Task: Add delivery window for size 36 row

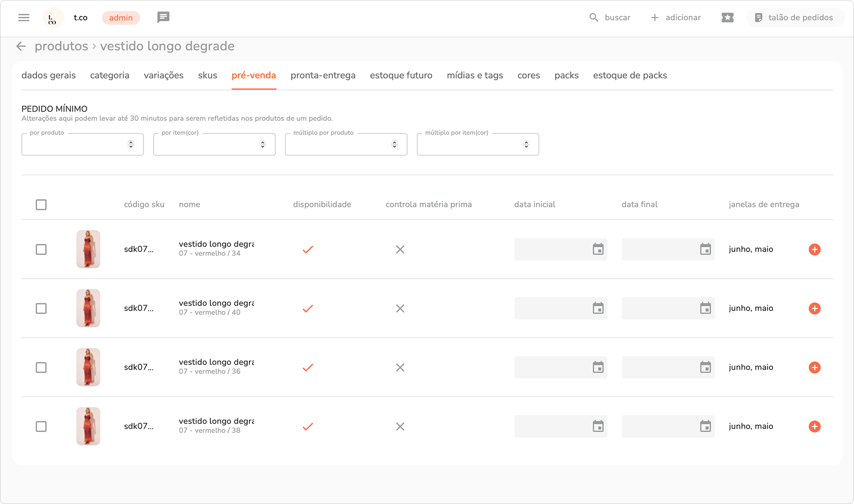Action: pyautogui.click(x=814, y=367)
